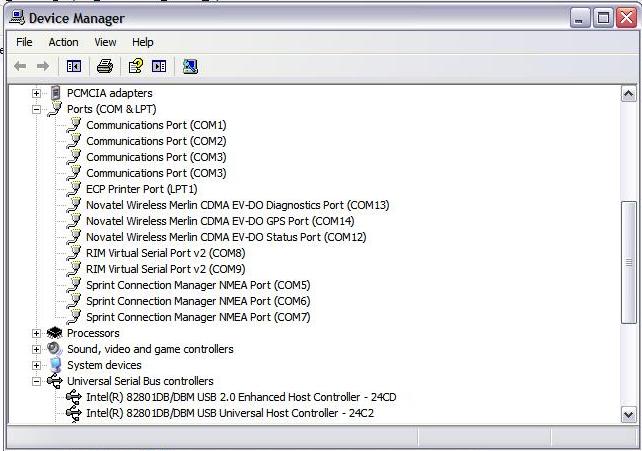642x451 pixels.
Task: Click the USB Universal Host Controller 24C2 icon
Action: click(74, 413)
